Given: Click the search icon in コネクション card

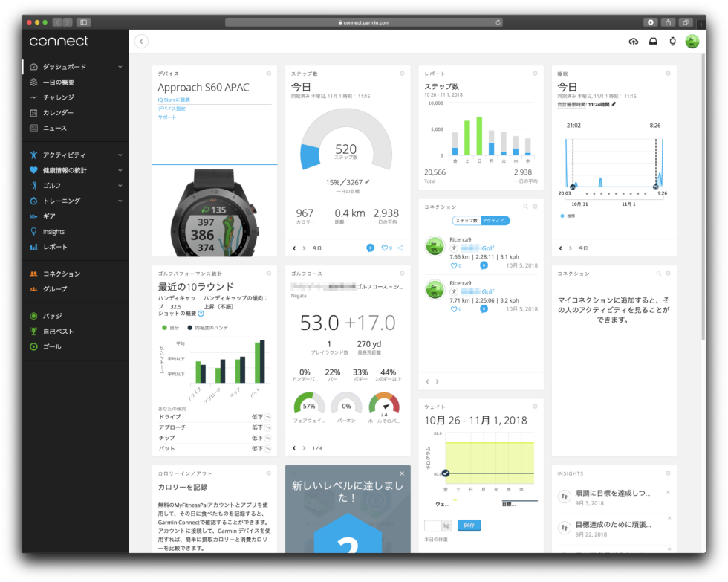Looking at the screenshot, I should pyautogui.click(x=525, y=207).
